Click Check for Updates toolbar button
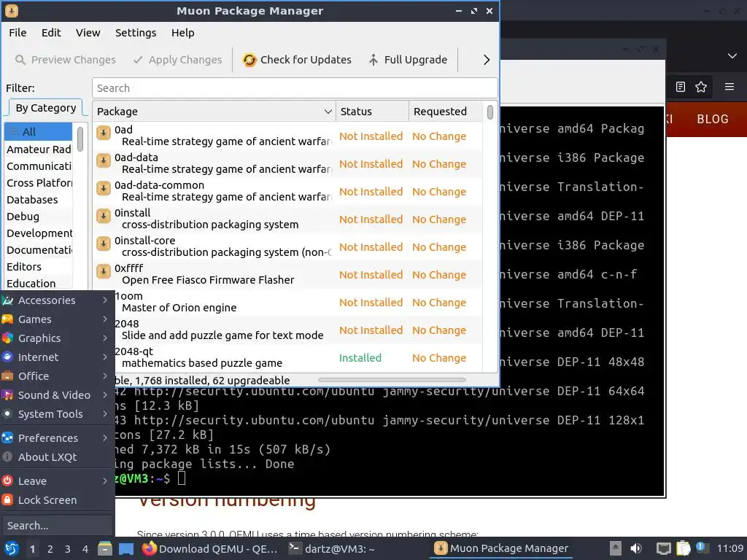 (x=297, y=60)
